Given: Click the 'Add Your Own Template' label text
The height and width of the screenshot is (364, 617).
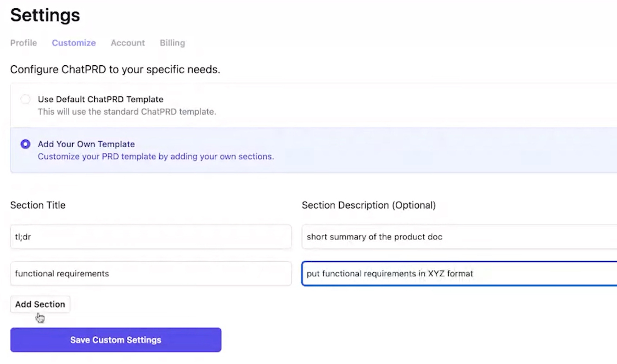Looking at the screenshot, I should click(x=86, y=144).
